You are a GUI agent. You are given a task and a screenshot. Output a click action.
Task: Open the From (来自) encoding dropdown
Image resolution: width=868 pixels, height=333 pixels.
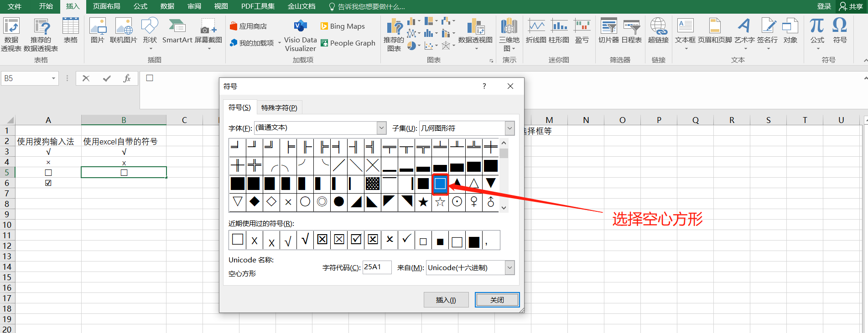pyautogui.click(x=509, y=267)
